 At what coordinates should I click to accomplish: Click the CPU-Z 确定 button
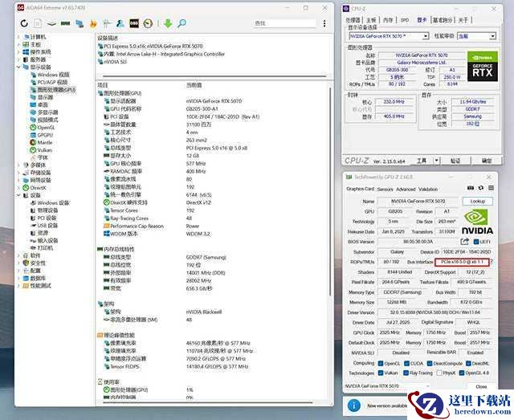pyautogui.click(x=487, y=161)
